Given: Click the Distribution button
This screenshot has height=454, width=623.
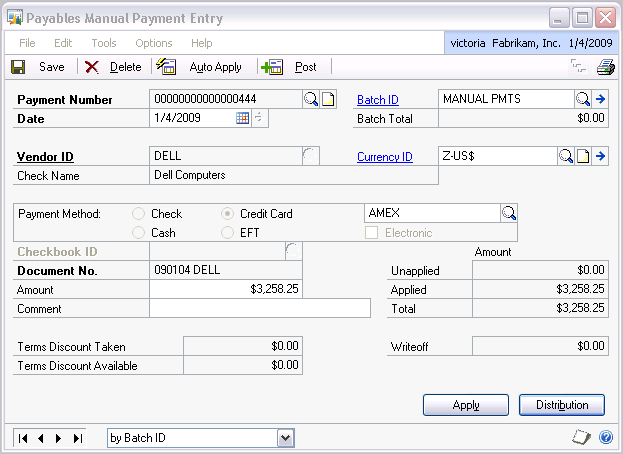Looking at the screenshot, I should [562, 405].
